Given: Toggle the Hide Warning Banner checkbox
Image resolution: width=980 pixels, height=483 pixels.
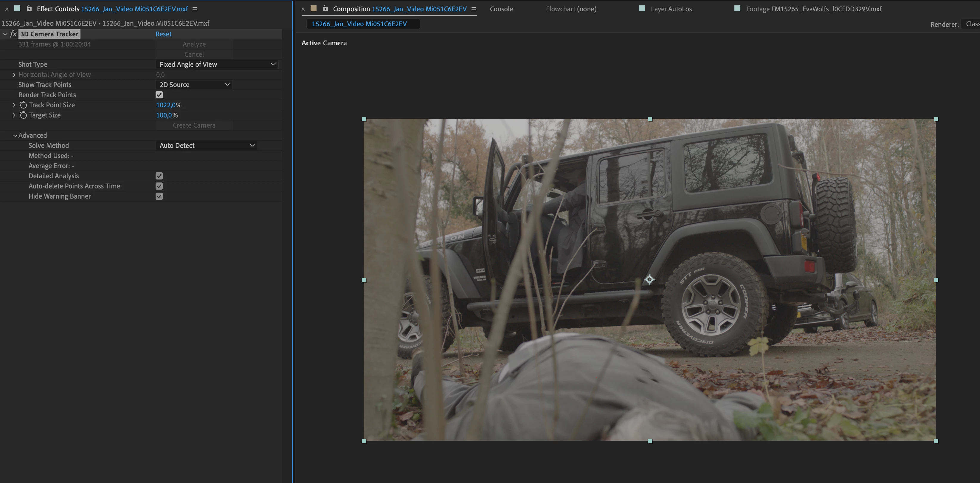Looking at the screenshot, I should [x=159, y=196].
